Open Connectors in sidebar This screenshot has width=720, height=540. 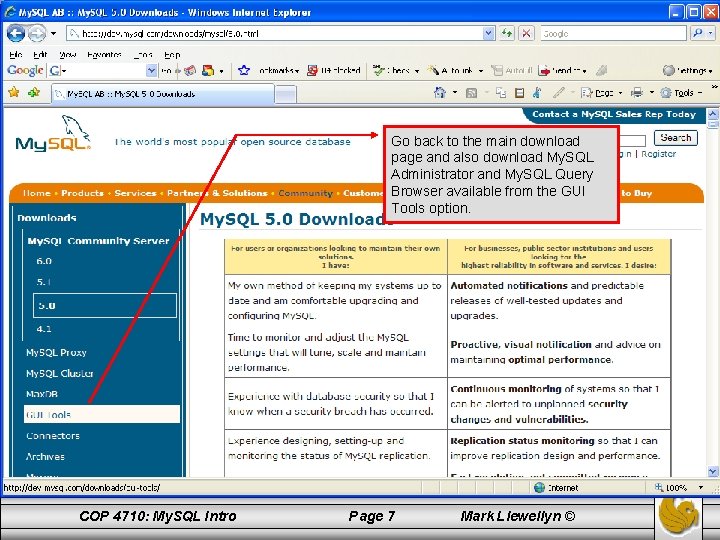[53, 436]
